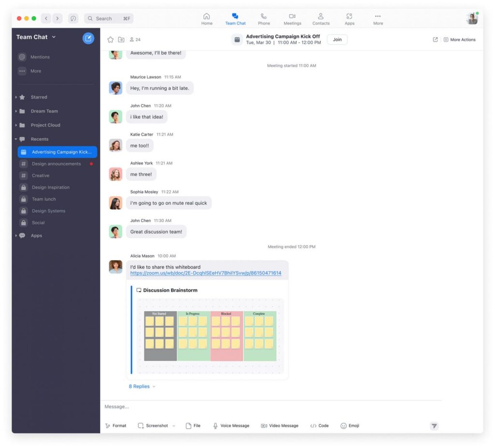Open the Discussion Brainstorm whiteboard preview
The height and width of the screenshot is (448, 495).
pyautogui.click(x=209, y=336)
